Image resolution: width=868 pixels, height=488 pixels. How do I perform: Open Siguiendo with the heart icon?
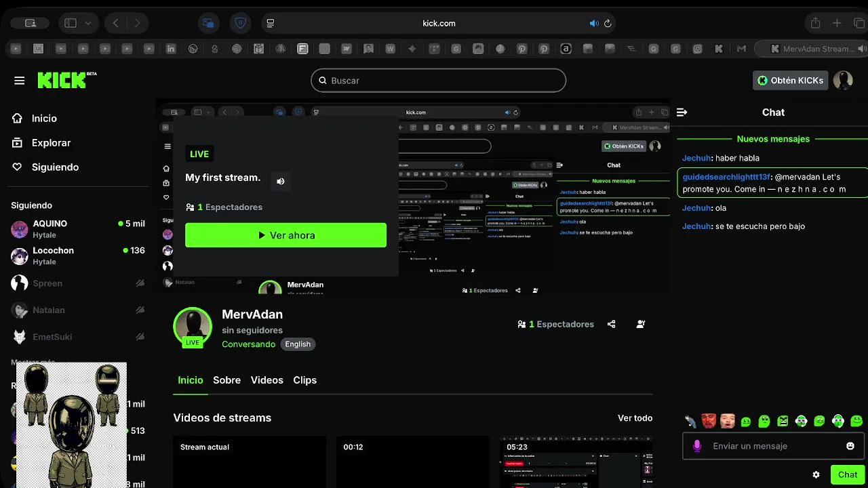[x=45, y=167]
